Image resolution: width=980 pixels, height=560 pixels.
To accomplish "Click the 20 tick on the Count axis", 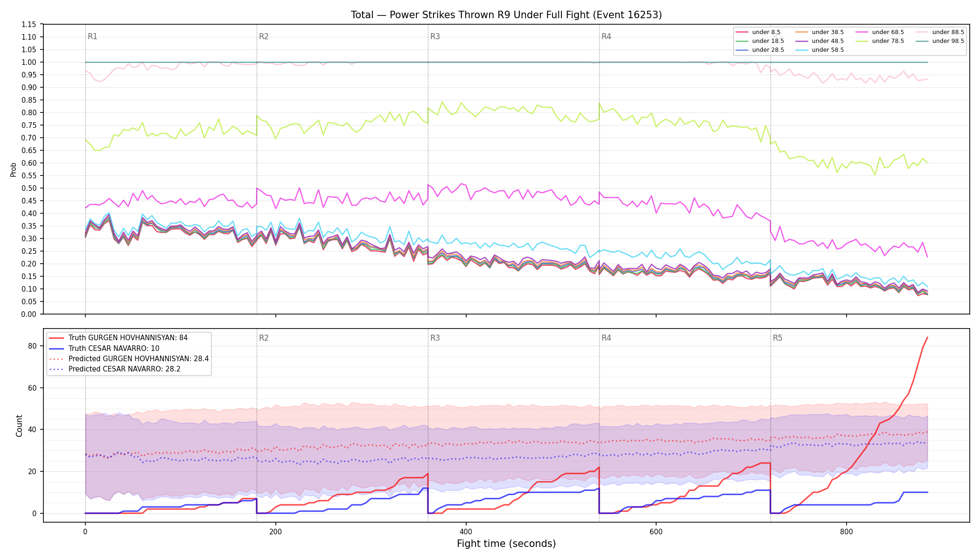I will tap(32, 471).
